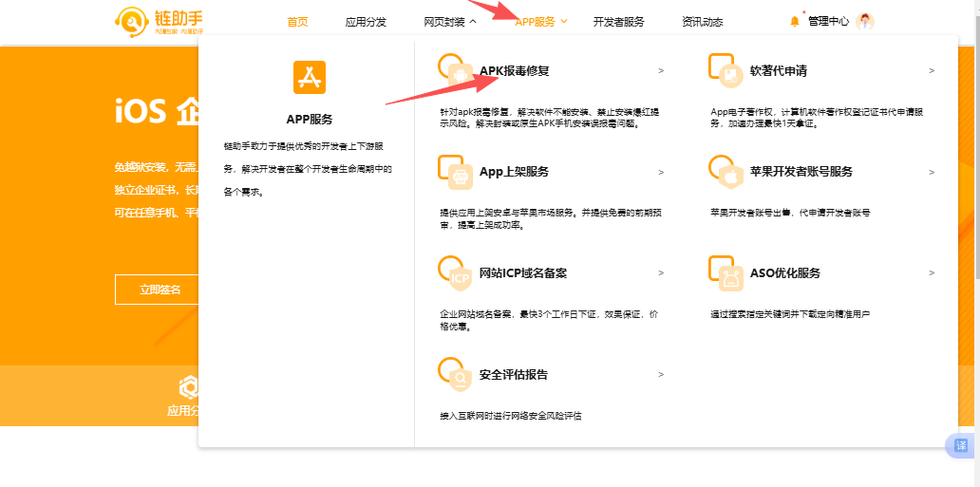
Task: Click the 立即签名 button
Action: point(160,290)
